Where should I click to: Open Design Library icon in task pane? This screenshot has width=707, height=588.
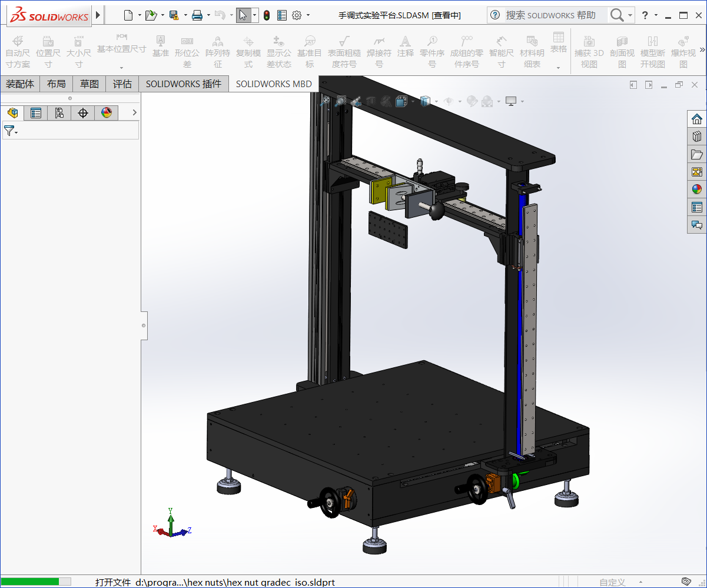(x=697, y=137)
